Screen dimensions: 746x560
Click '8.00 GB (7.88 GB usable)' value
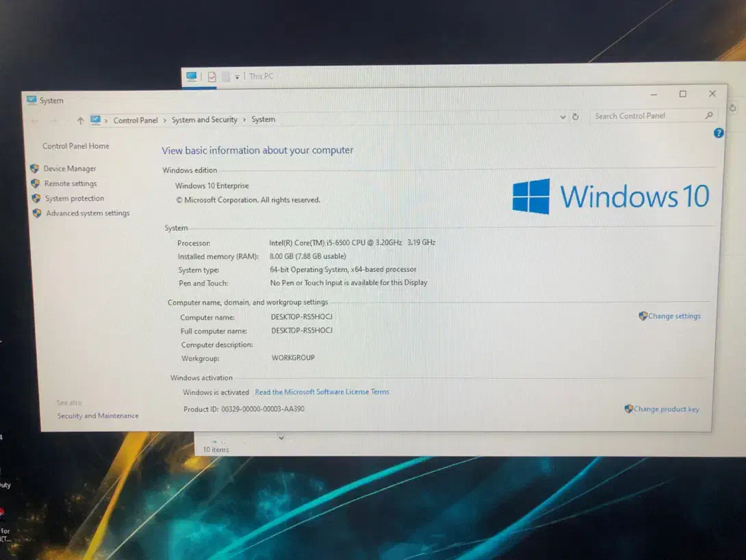(x=308, y=256)
